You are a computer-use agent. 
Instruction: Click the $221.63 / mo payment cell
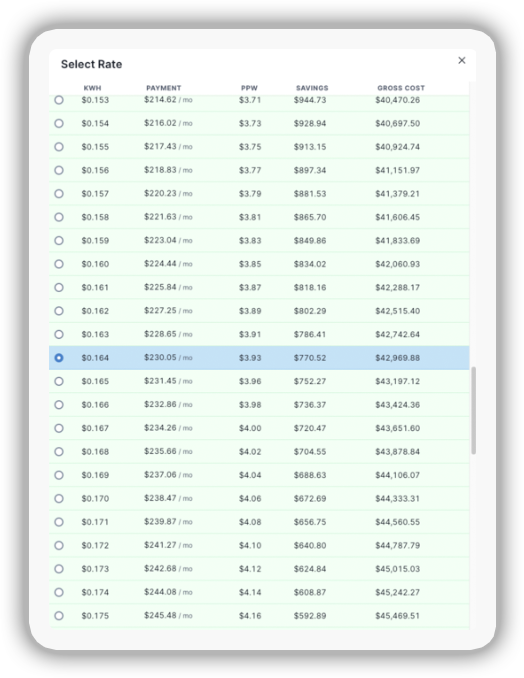click(x=168, y=217)
